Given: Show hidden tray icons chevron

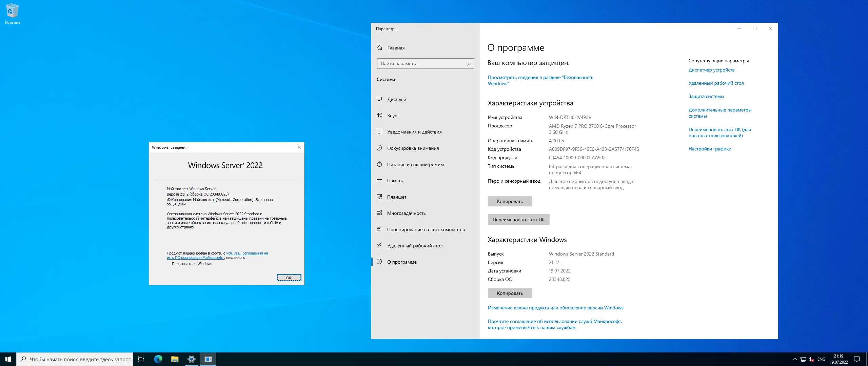Looking at the screenshot, I should pyautogui.click(x=795, y=359).
